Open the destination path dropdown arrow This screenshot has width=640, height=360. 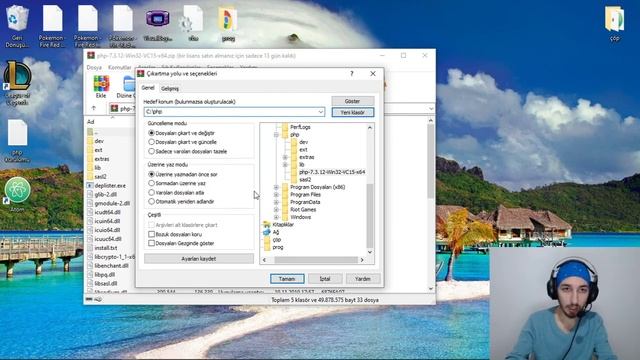pos(321,112)
